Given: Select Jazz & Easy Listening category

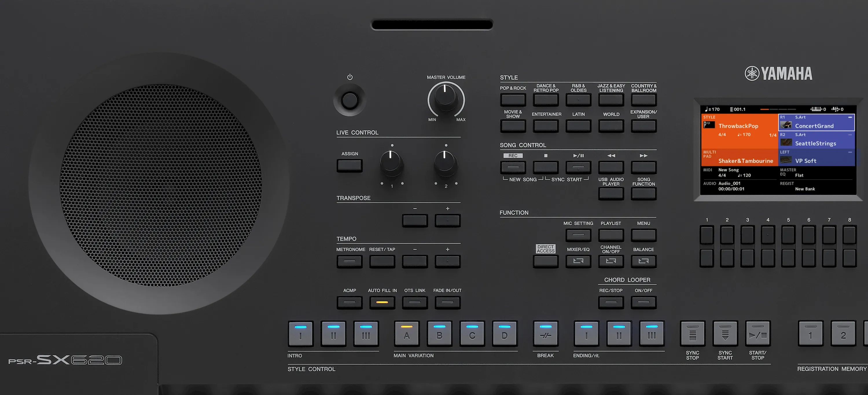Looking at the screenshot, I should [611, 100].
